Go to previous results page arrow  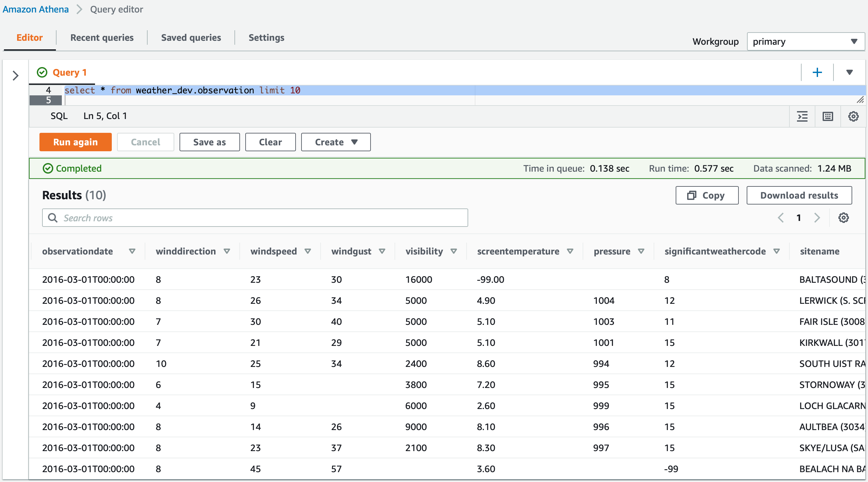coord(781,218)
